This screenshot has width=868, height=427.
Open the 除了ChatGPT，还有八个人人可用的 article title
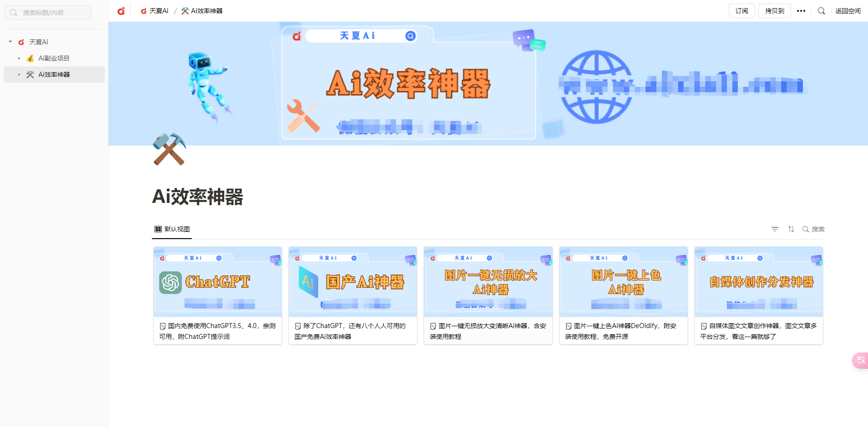(x=350, y=331)
